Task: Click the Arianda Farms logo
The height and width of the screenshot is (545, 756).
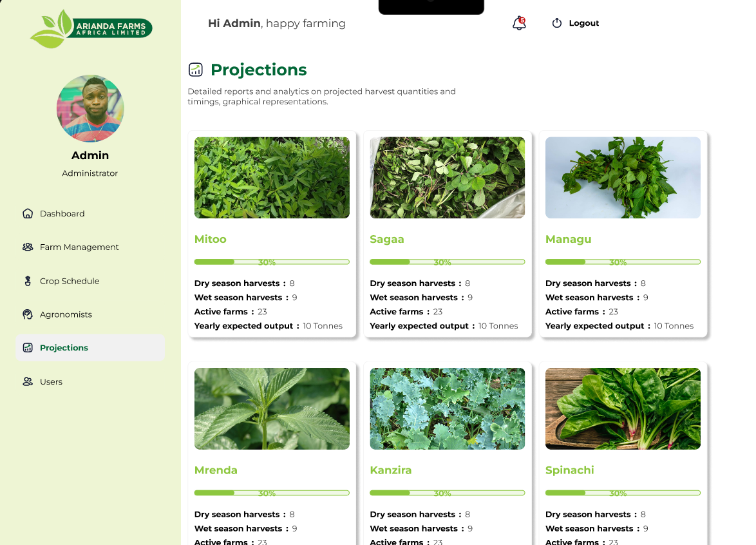Action: 91,28
